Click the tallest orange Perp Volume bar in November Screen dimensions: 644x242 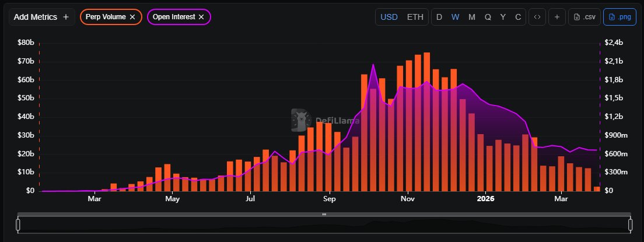point(427,122)
